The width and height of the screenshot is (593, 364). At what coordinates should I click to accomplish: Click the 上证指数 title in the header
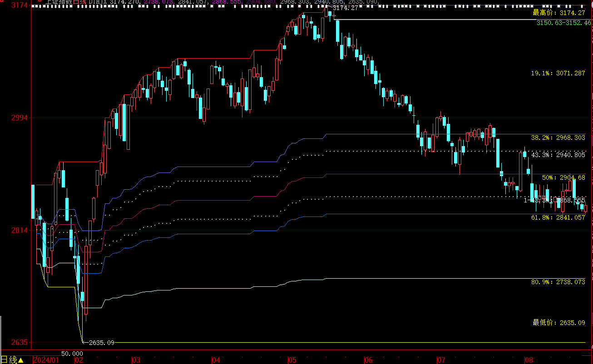pyautogui.click(x=59, y=2)
